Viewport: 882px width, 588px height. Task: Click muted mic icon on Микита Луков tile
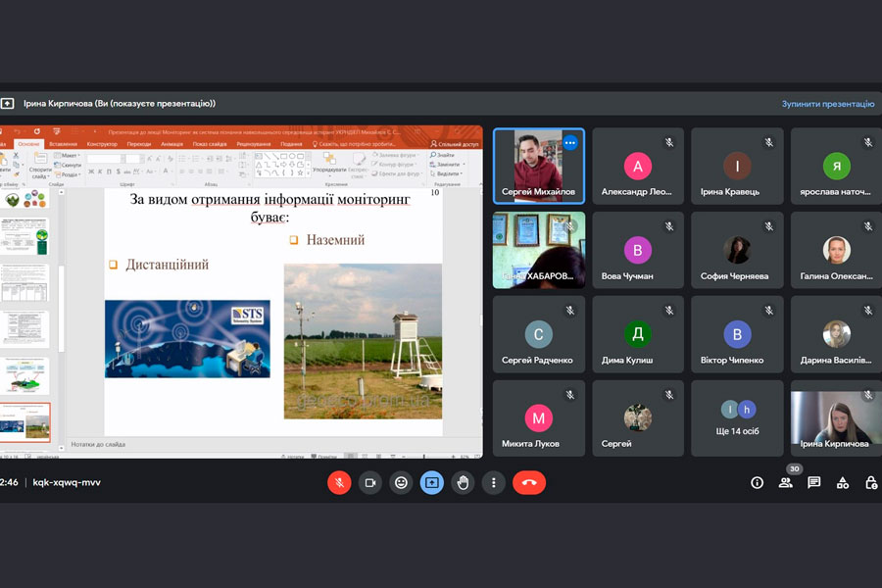coord(570,395)
